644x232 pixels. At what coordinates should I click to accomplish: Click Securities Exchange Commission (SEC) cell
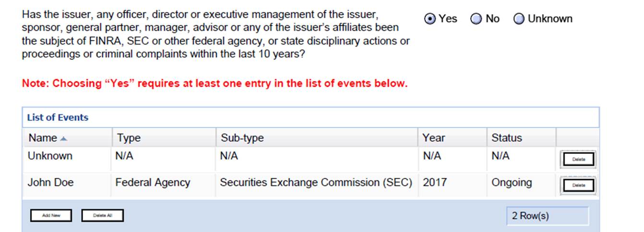tap(316, 183)
